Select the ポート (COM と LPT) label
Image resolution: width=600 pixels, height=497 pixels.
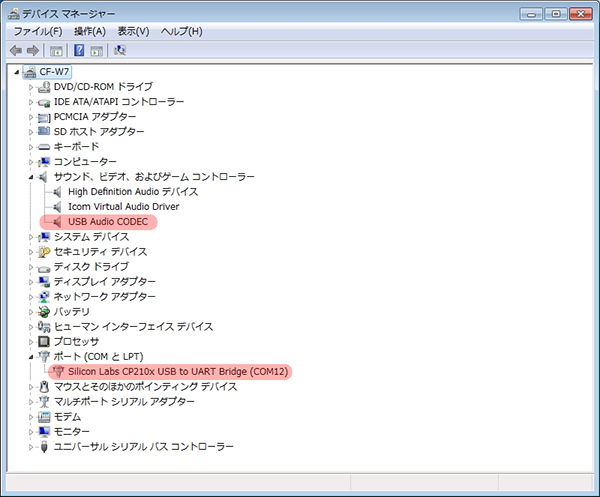click(98, 357)
